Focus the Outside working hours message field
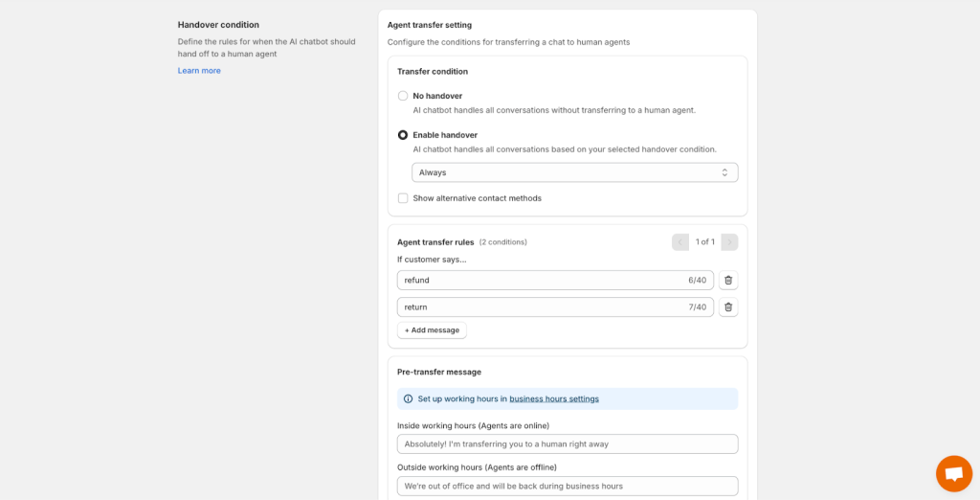 pyautogui.click(x=568, y=486)
